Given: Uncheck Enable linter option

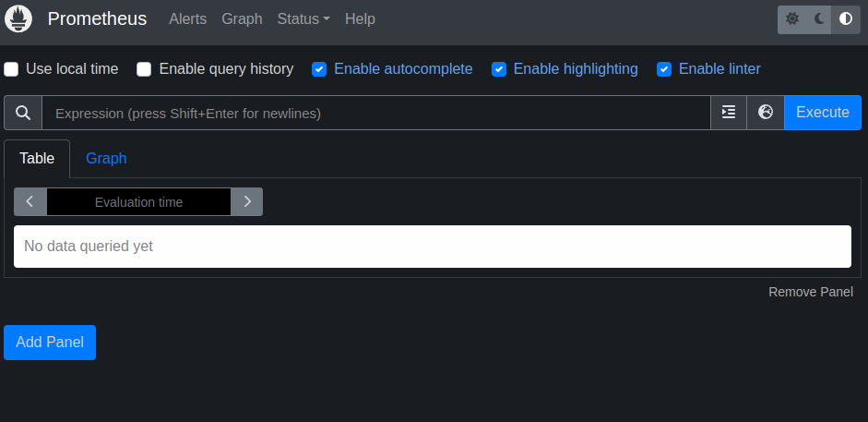Looking at the screenshot, I should pos(664,69).
